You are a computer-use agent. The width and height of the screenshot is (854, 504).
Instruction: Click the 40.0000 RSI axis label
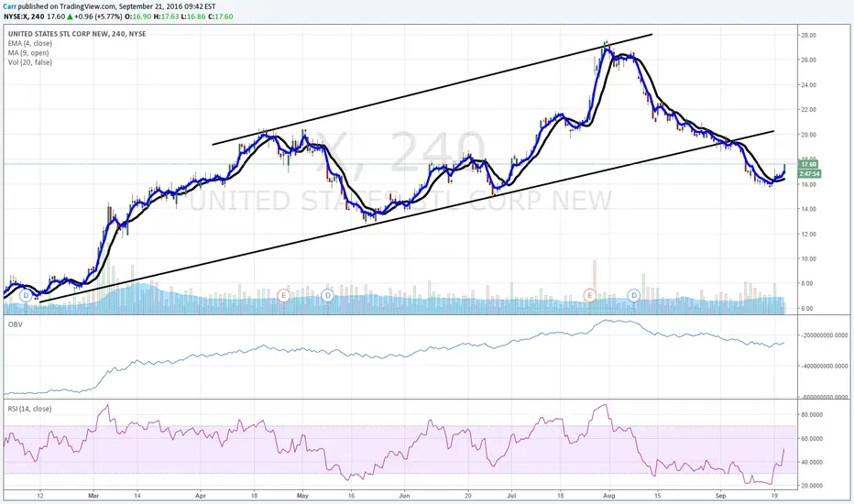coord(811,462)
